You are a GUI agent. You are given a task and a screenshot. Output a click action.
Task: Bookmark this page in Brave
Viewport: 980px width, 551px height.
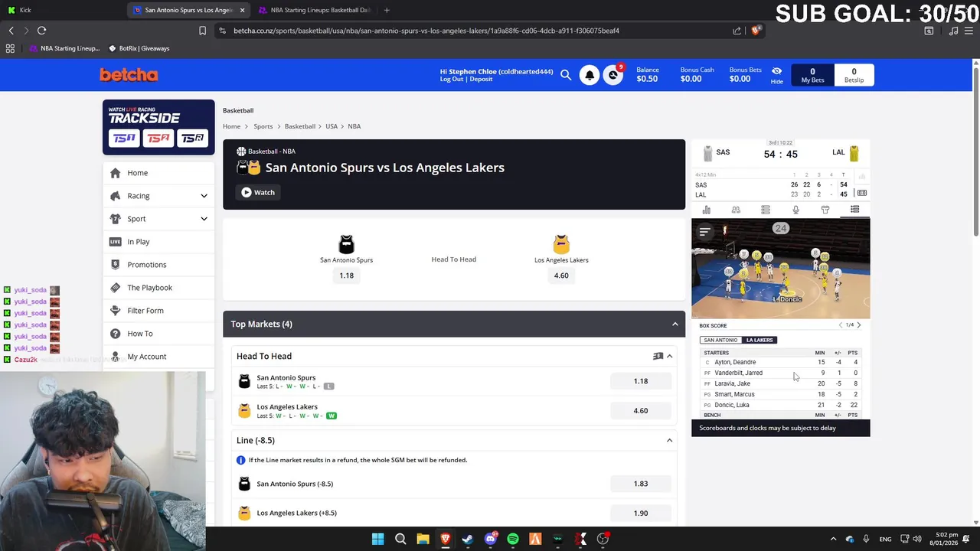point(202,31)
